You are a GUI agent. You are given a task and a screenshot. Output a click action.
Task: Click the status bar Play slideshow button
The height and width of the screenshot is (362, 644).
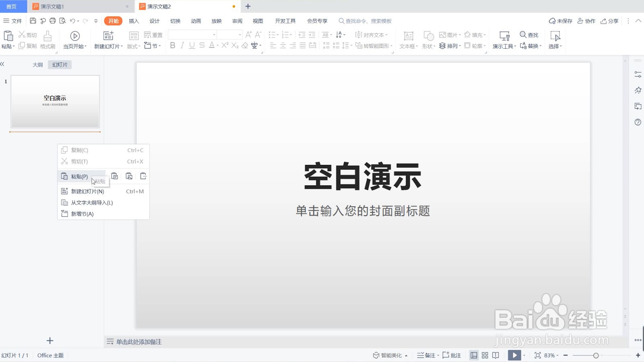[514, 355]
